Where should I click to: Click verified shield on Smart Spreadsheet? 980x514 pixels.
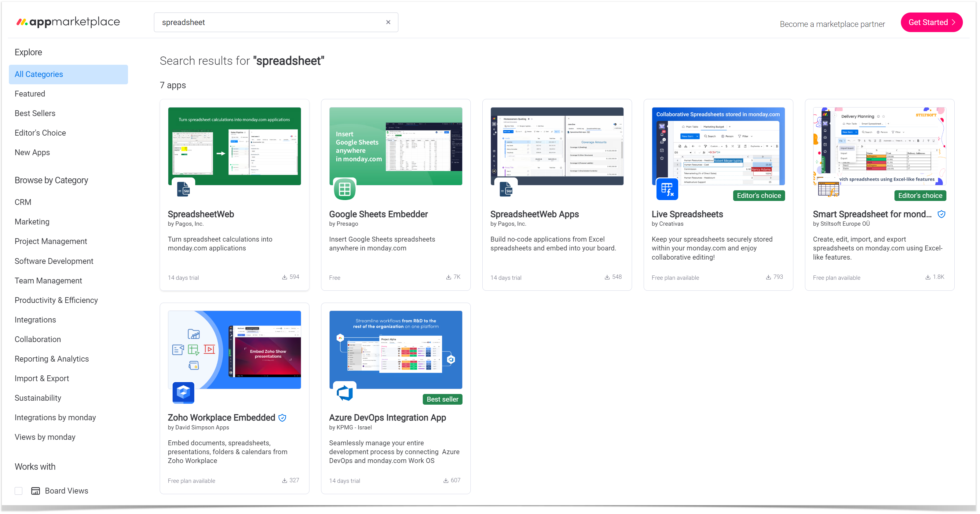pos(941,214)
